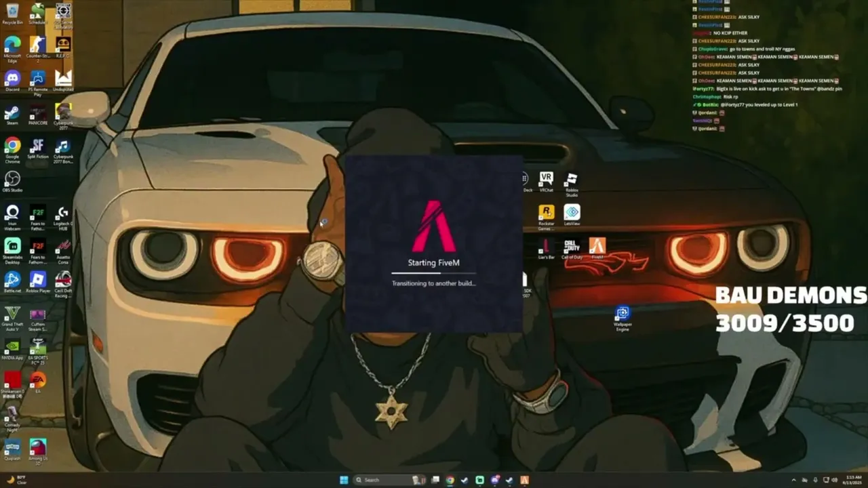The width and height of the screenshot is (868, 488).
Task: Click the NVIDIA App desktop icon
Action: click(x=12, y=348)
